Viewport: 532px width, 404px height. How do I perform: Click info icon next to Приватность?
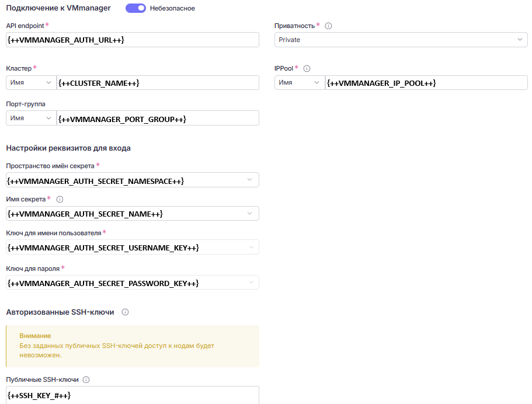[x=328, y=26]
